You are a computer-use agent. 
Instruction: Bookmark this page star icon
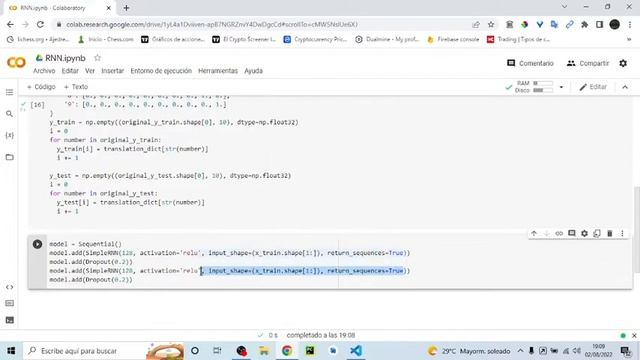491,24
